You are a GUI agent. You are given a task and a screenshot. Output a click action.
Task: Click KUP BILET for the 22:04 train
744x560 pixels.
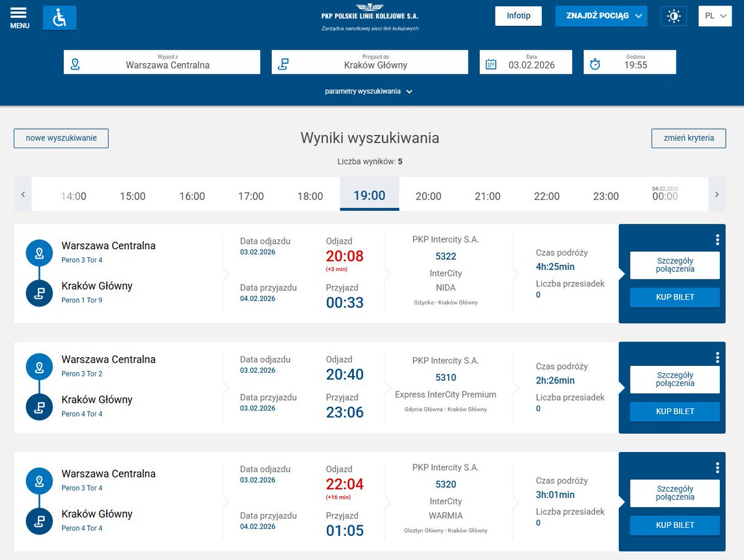(675, 525)
